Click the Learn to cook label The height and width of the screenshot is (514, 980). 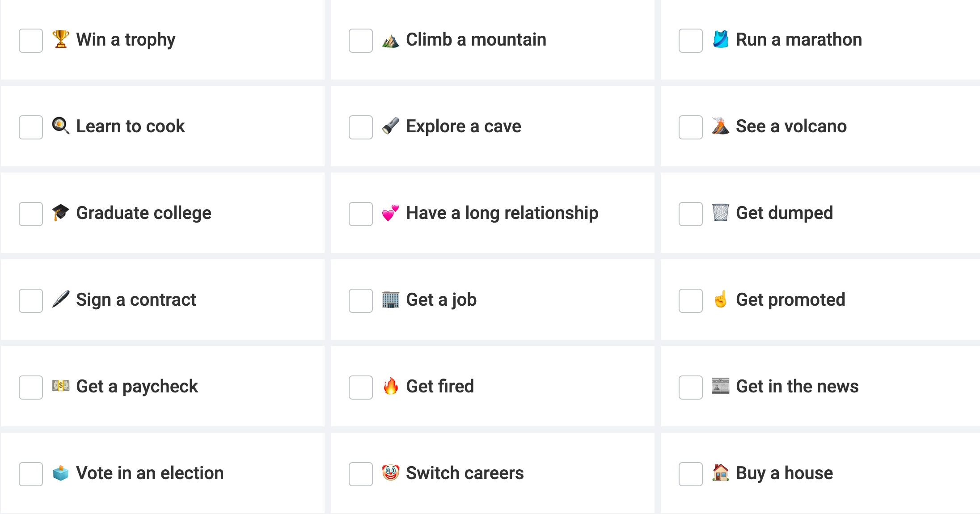click(130, 126)
